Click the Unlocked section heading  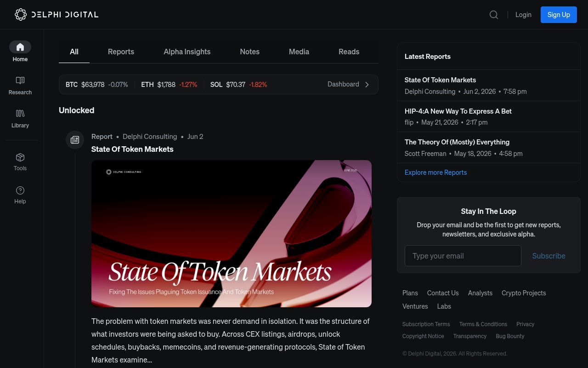tap(76, 110)
